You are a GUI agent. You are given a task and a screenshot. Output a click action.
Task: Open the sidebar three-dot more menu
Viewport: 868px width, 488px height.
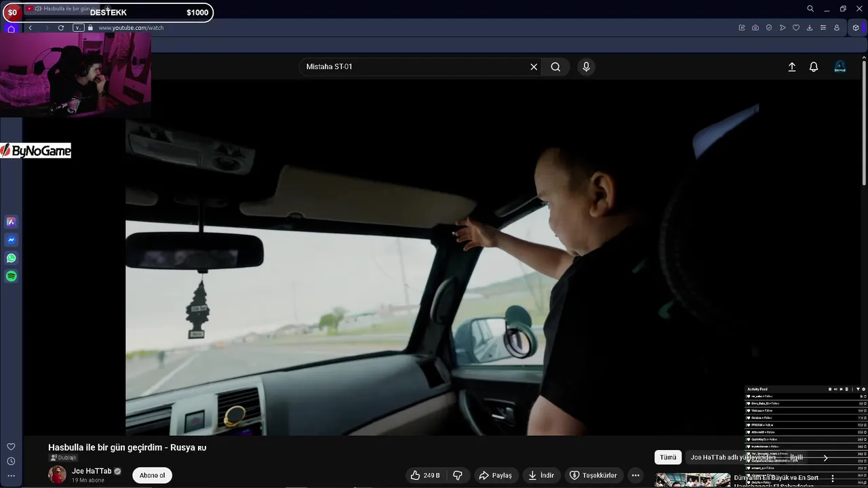[11, 476]
